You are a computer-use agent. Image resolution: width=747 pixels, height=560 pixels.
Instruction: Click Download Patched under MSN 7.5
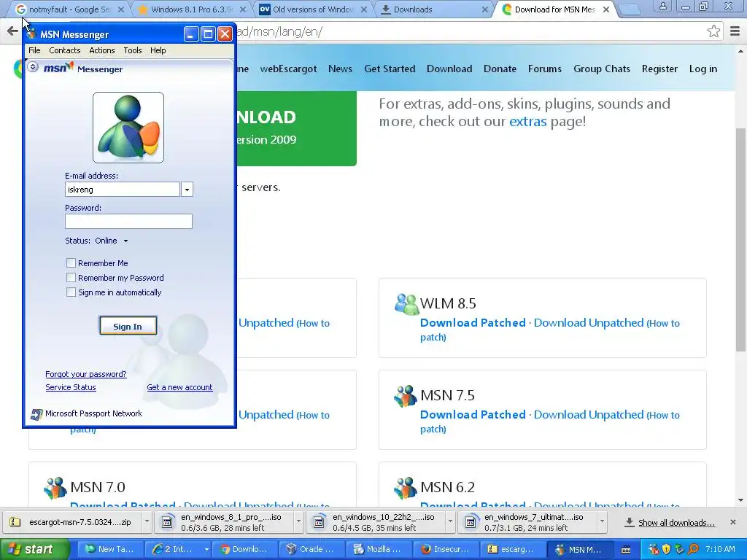473,415
